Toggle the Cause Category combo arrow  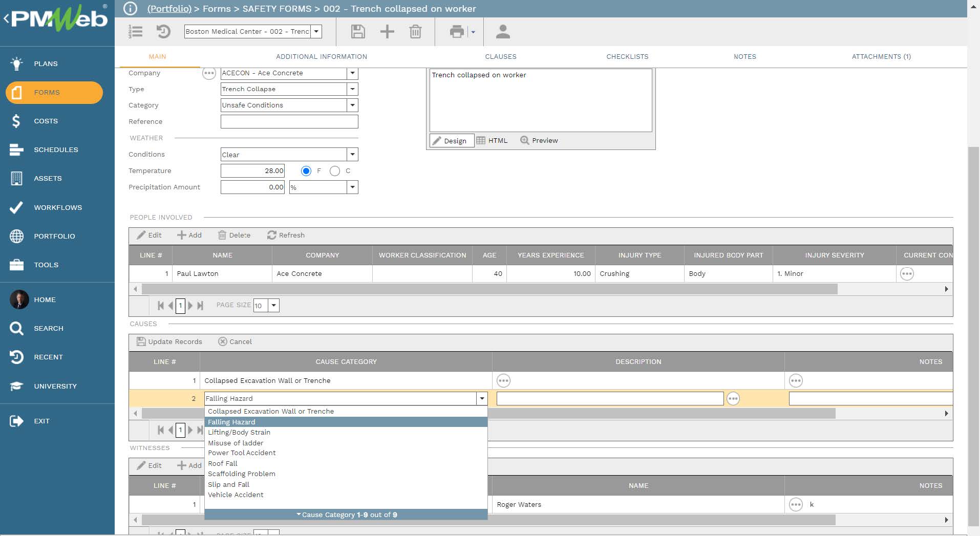tap(482, 398)
